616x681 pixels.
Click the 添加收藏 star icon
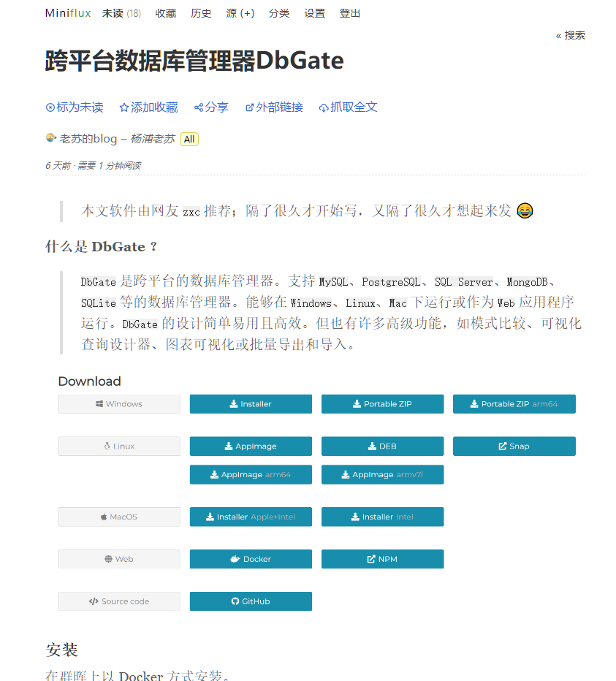pyautogui.click(x=124, y=107)
